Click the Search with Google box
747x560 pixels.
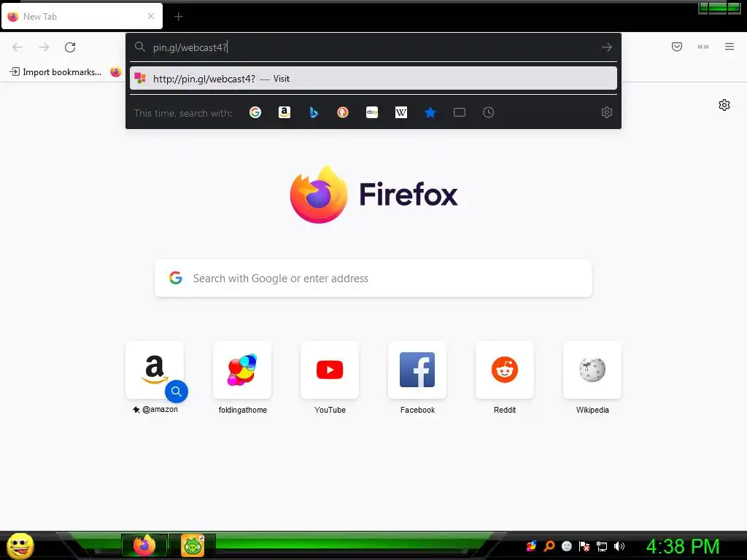tap(373, 278)
